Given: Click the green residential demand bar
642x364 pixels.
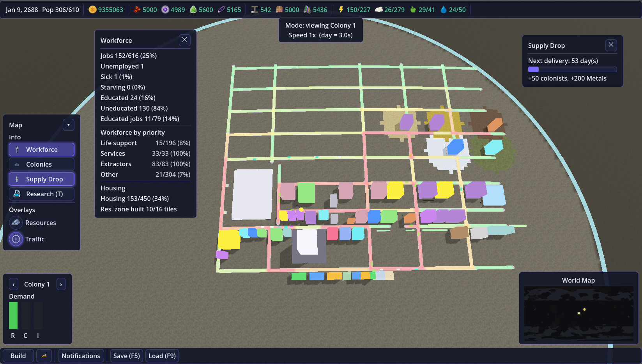Looking at the screenshot, I should (x=13, y=316).
